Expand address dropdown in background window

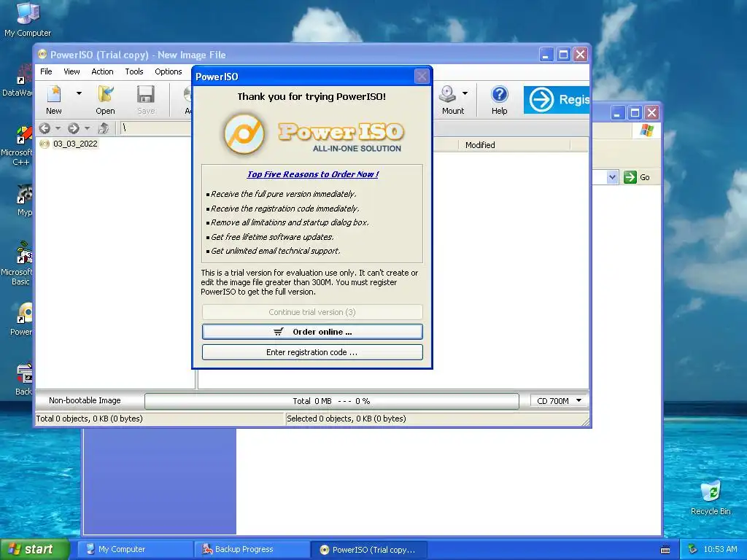tap(612, 177)
